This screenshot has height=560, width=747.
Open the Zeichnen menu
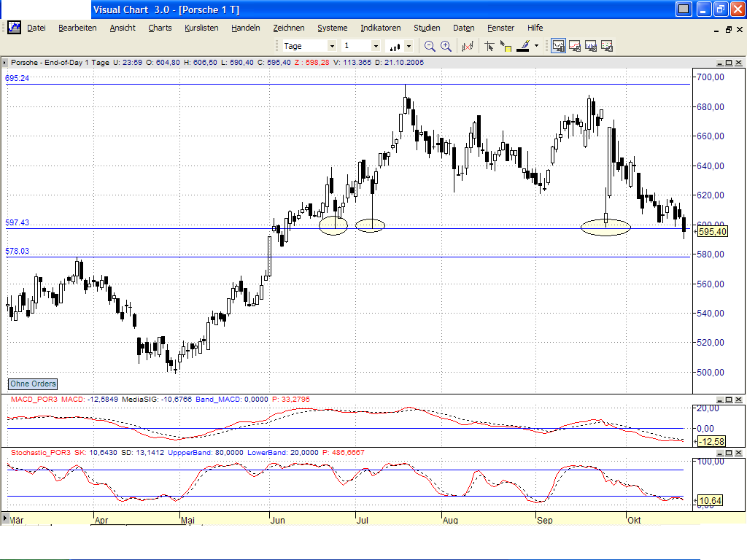point(288,28)
